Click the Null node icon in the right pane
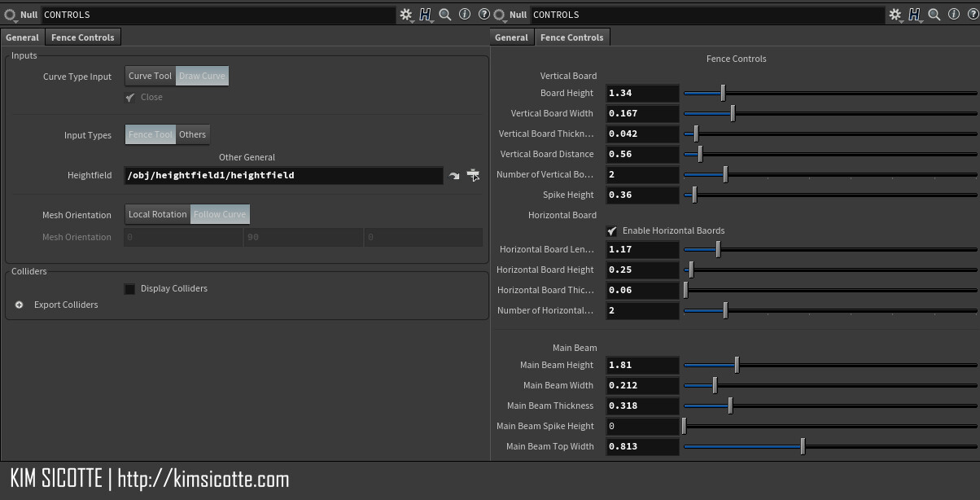The image size is (980, 500). [x=499, y=15]
